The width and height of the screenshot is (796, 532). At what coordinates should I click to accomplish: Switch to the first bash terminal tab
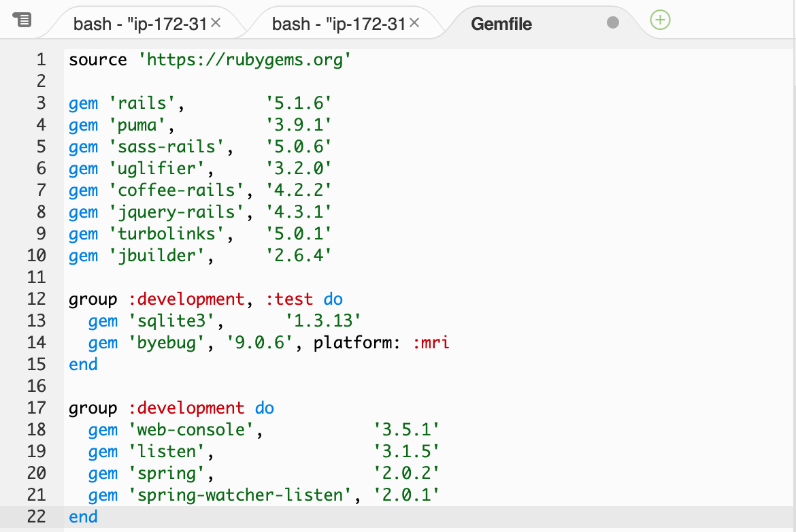coord(140,23)
